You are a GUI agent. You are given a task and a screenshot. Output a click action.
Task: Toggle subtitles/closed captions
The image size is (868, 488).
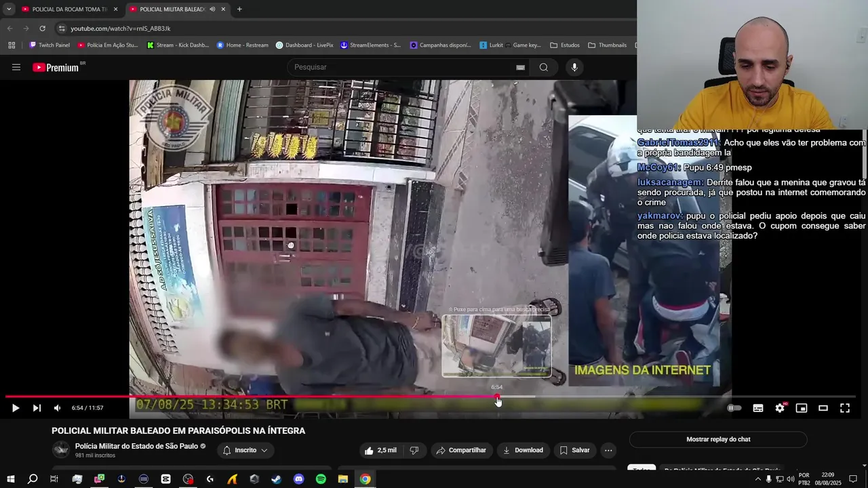pyautogui.click(x=758, y=408)
